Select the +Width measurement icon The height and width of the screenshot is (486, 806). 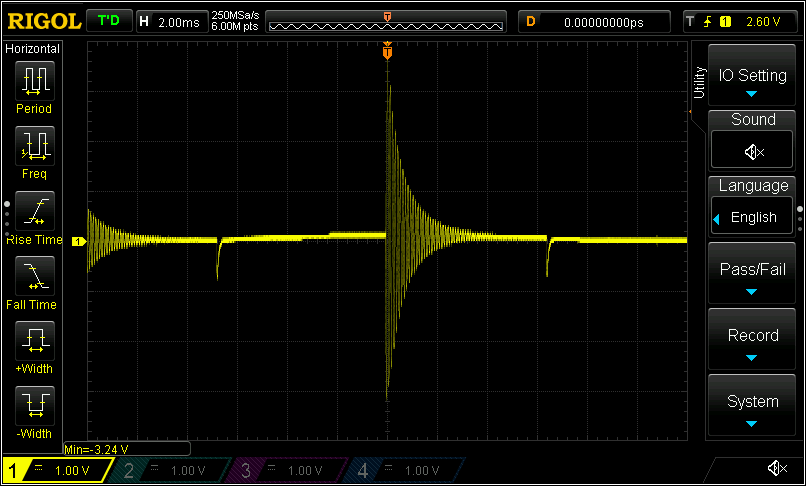(34, 340)
